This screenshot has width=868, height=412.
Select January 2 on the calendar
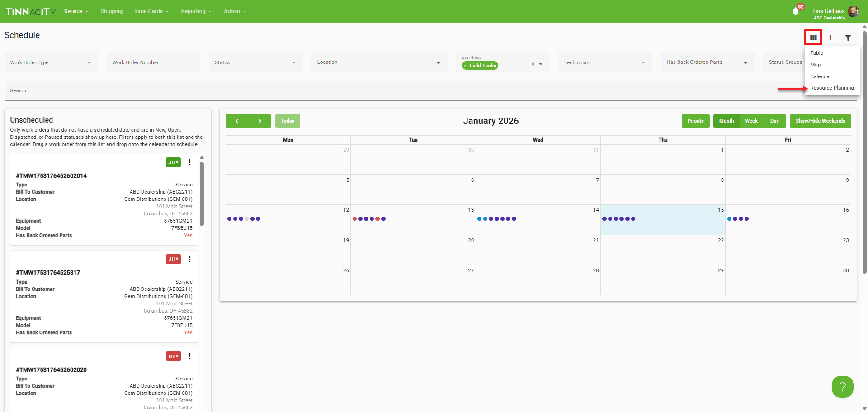pyautogui.click(x=788, y=159)
